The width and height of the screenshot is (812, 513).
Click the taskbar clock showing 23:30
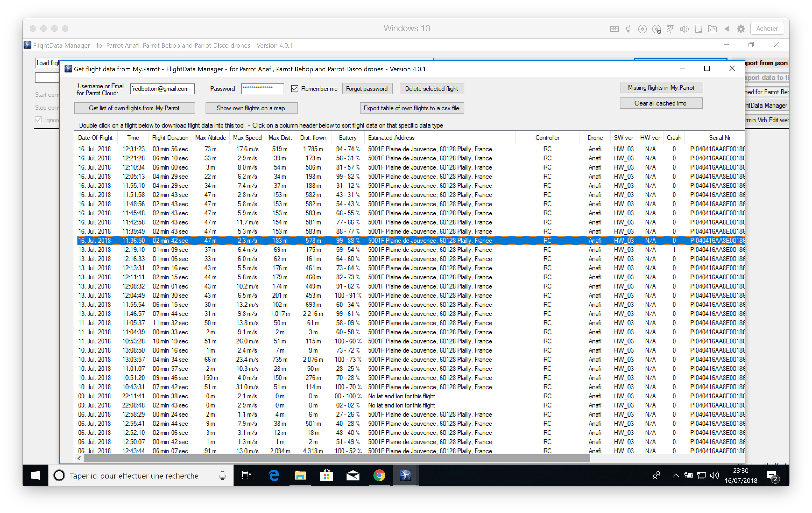740,475
